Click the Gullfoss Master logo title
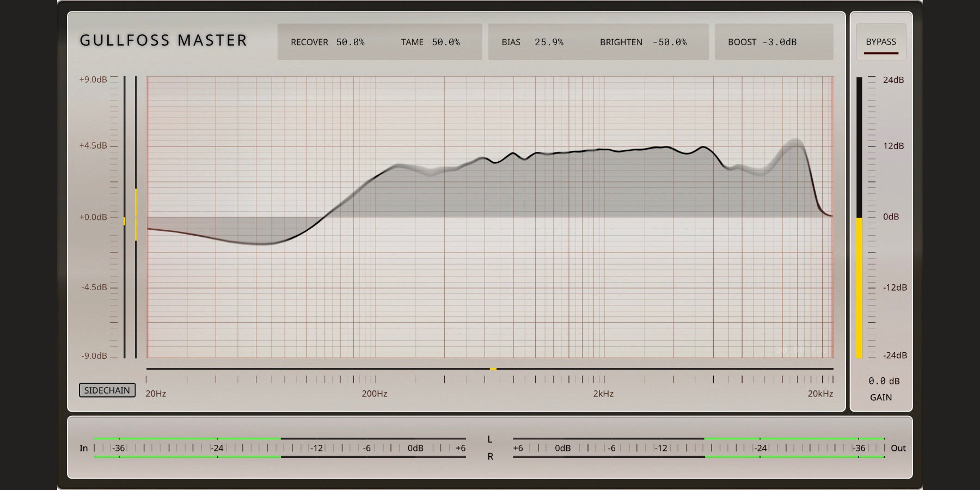Viewport: 980px width, 490px height. (163, 41)
